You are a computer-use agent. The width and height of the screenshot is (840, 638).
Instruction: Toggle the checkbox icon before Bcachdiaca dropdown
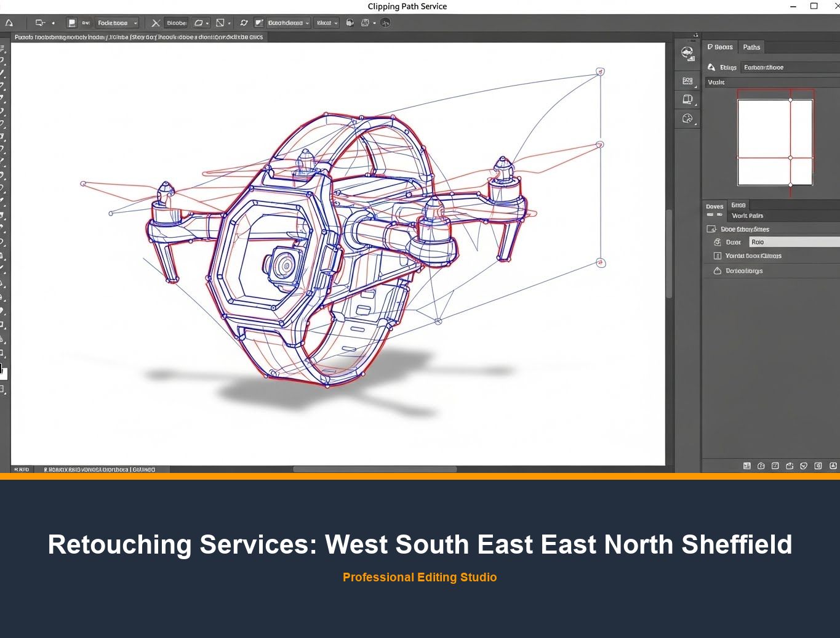[x=259, y=23]
